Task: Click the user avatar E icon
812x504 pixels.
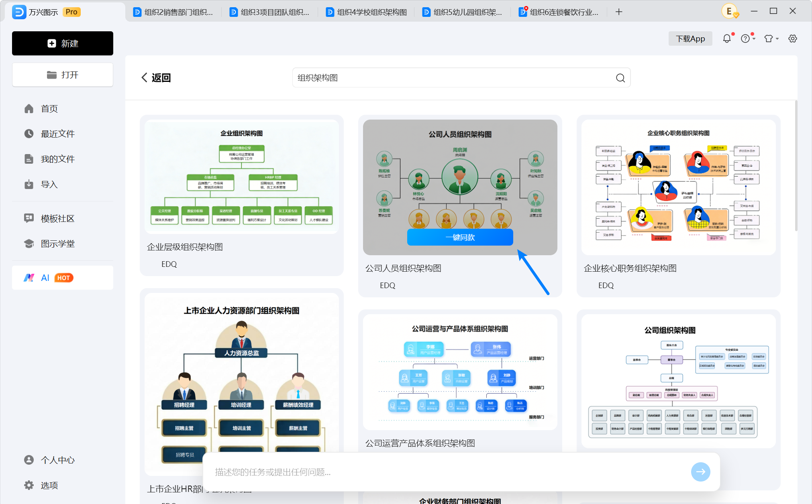Action: (x=730, y=11)
